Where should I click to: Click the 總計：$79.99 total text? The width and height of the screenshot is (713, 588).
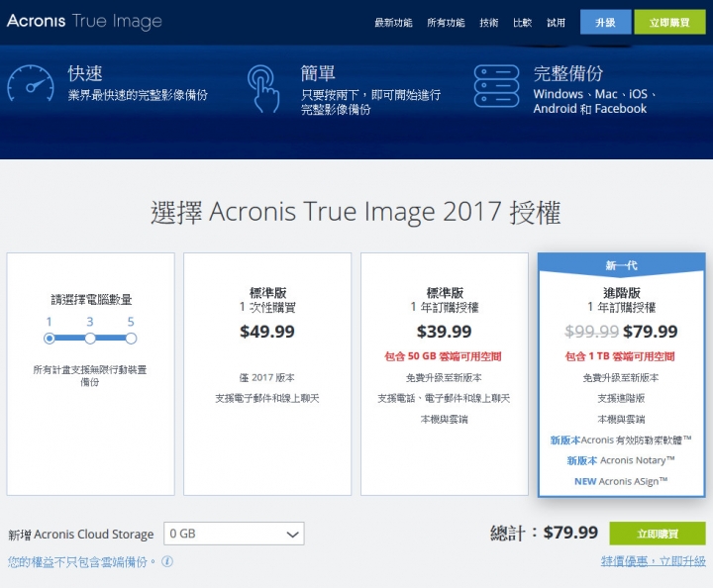pyautogui.click(x=544, y=533)
